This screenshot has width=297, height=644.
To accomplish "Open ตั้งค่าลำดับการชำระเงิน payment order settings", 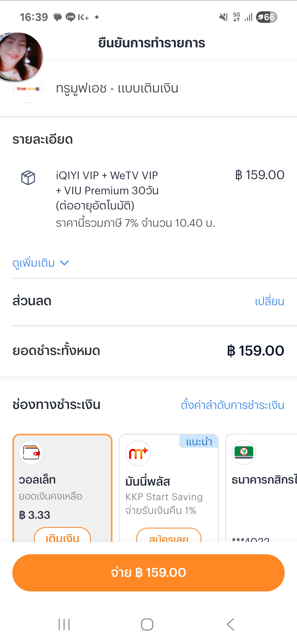I will (x=232, y=405).
